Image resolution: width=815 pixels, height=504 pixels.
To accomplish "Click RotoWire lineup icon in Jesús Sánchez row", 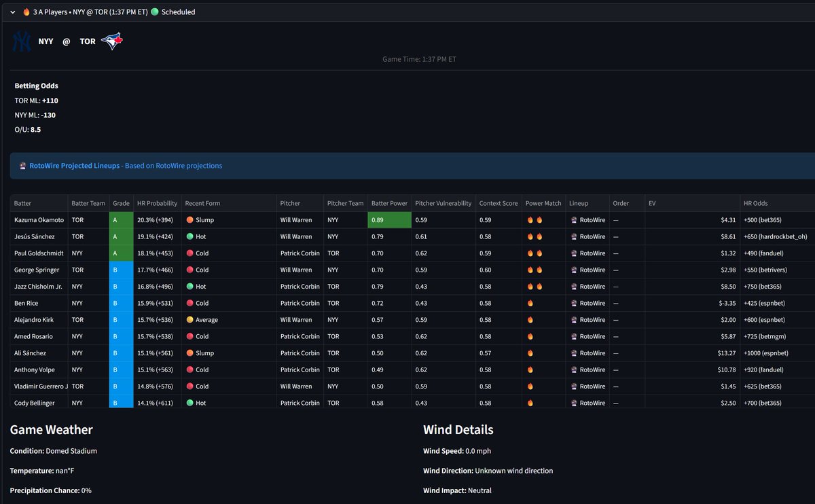I will [x=574, y=237].
